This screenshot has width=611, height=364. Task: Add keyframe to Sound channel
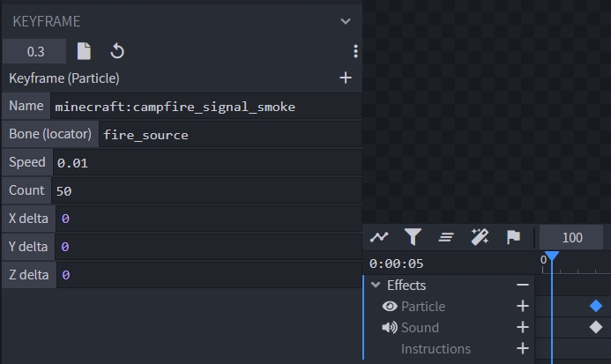coord(523,328)
